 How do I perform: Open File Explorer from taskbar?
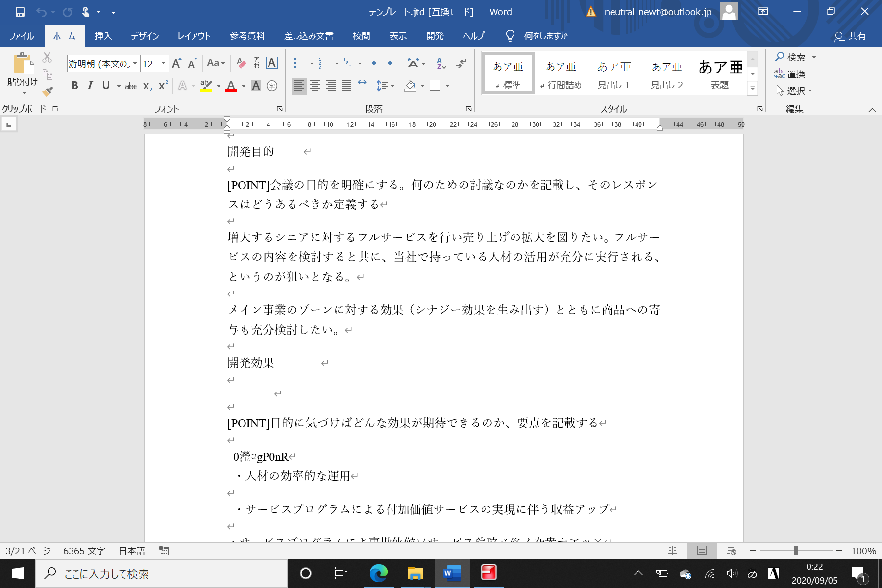click(x=416, y=573)
